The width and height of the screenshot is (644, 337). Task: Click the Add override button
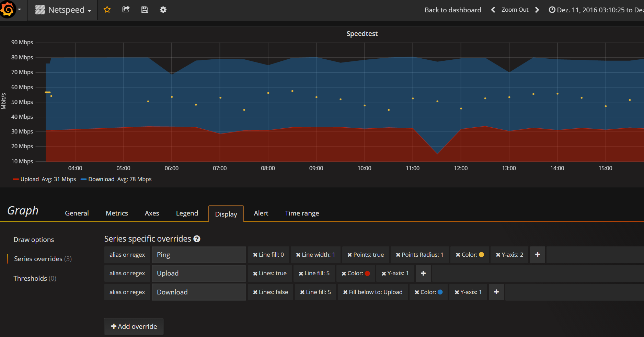134,326
